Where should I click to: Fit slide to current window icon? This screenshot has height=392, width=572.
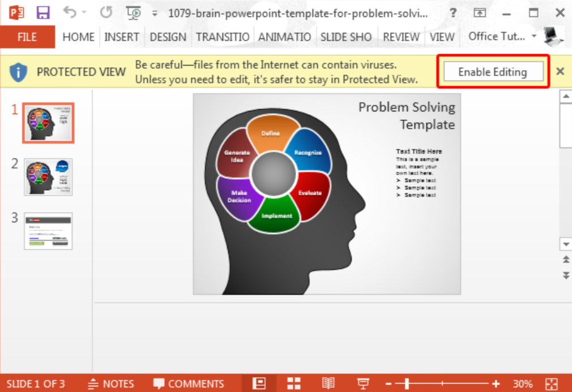click(x=552, y=384)
